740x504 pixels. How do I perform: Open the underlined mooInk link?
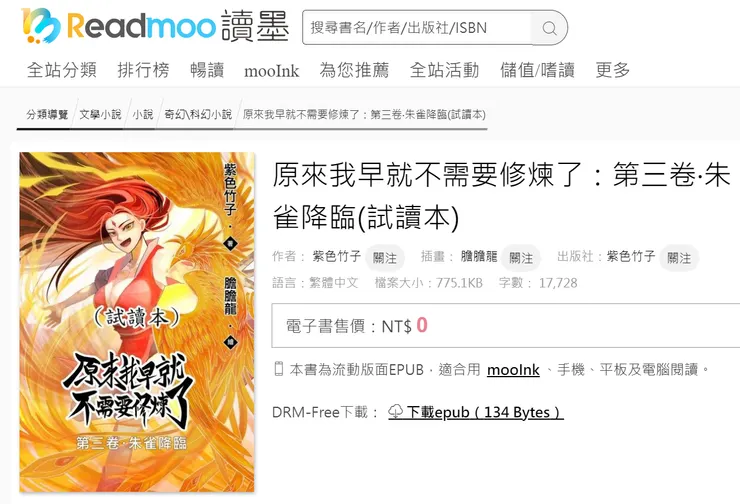[513, 370]
